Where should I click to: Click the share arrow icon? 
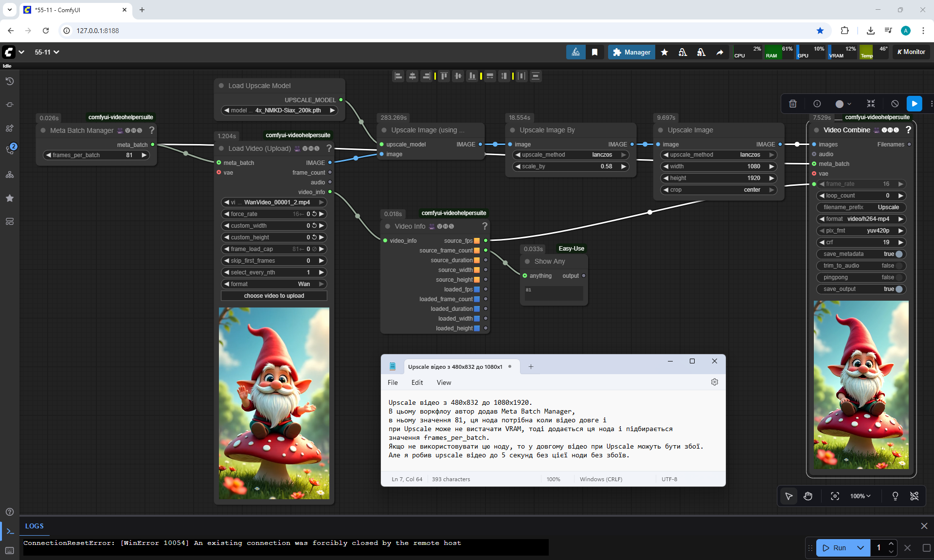click(719, 52)
